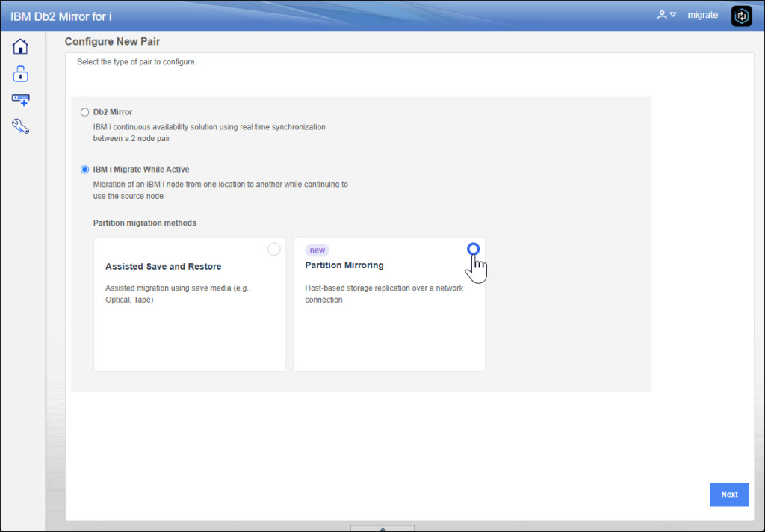This screenshot has height=532, width=765.
Task: Click 'Host-based storage replication' description text
Action: [384, 294]
